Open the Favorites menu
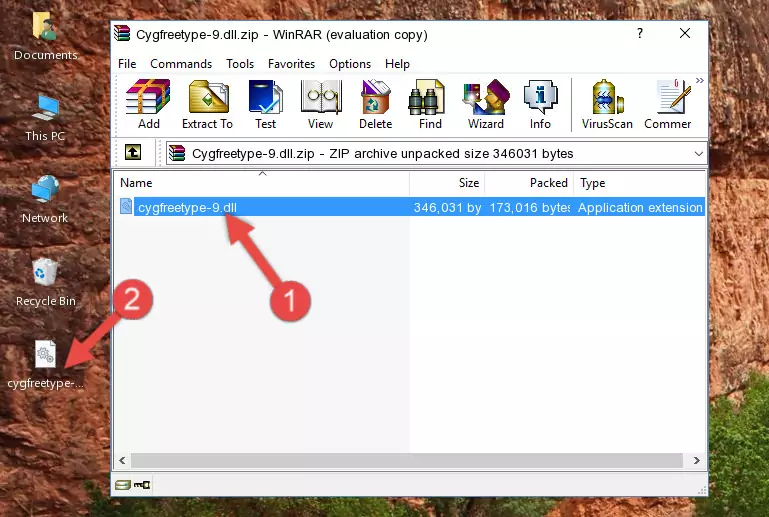This screenshot has width=769, height=517. click(291, 64)
